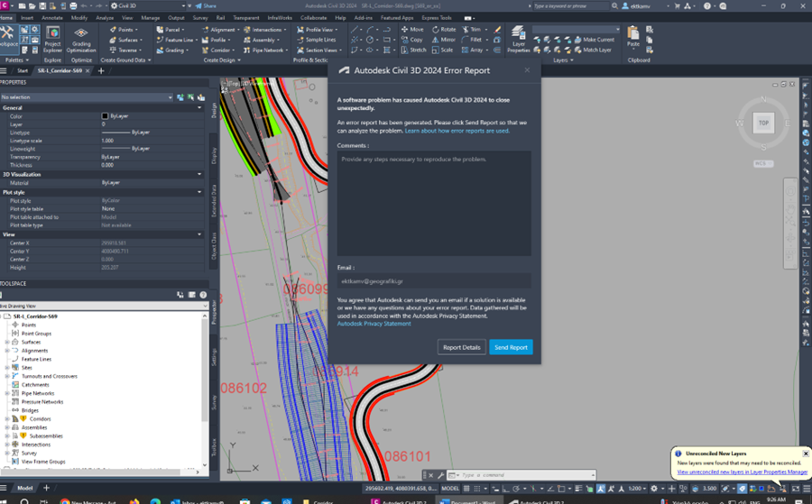The width and height of the screenshot is (812, 504).
Task: Open Learn about how error reports are used link
Action: tap(457, 131)
